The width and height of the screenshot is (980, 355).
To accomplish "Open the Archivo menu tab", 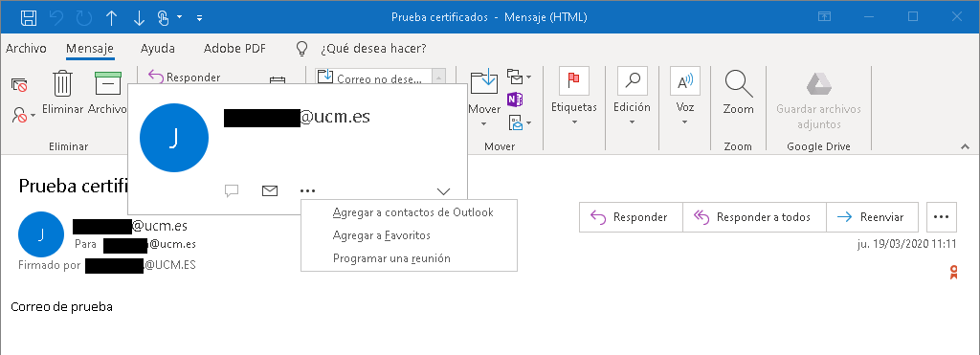I will tap(26, 48).
